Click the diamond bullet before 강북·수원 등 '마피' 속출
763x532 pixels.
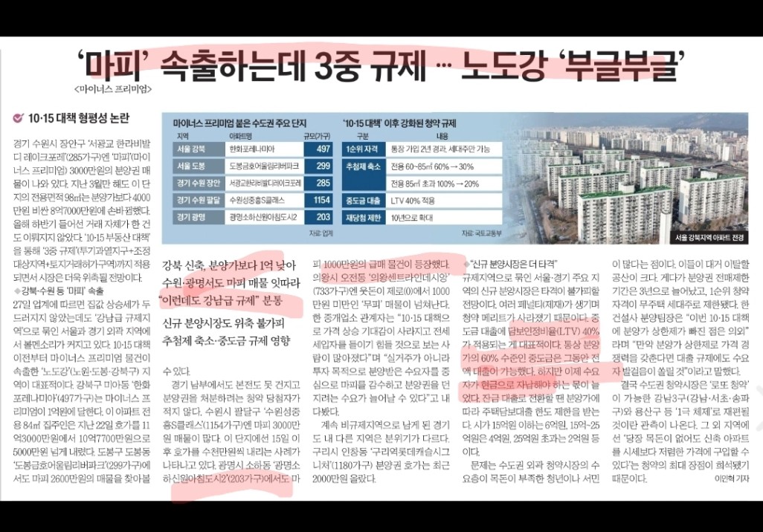coord(16,290)
